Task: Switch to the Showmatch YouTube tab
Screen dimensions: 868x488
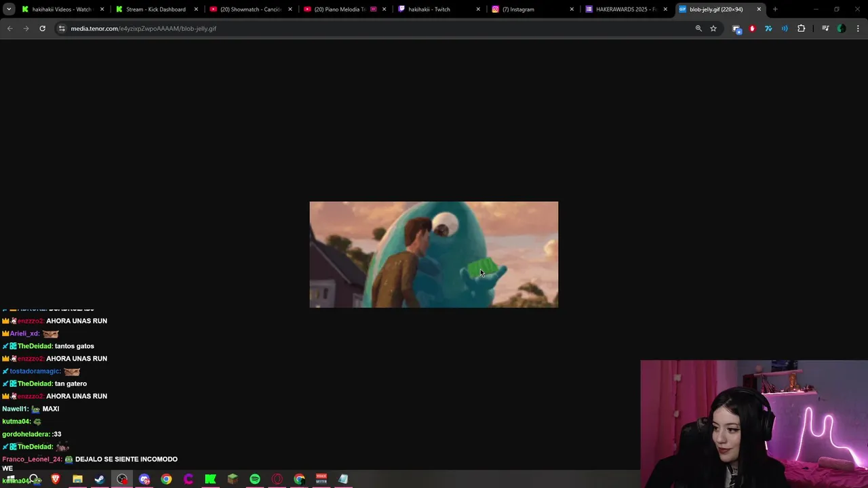Action: tap(250, 9)
